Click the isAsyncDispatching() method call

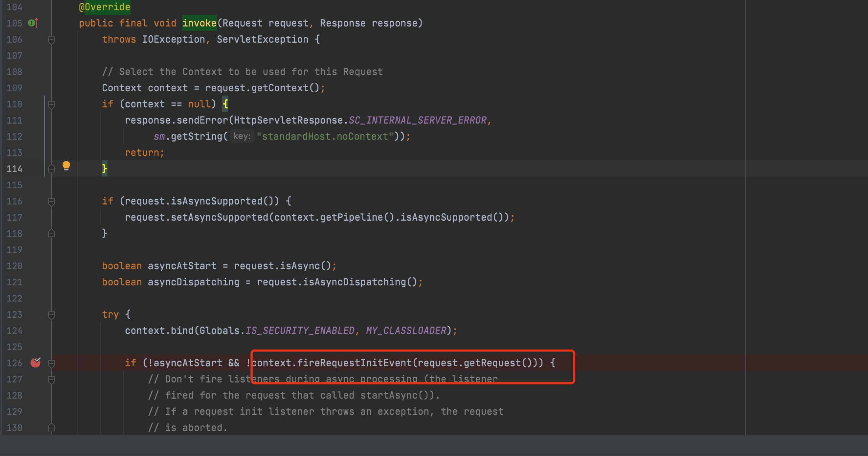coord(360,282)
